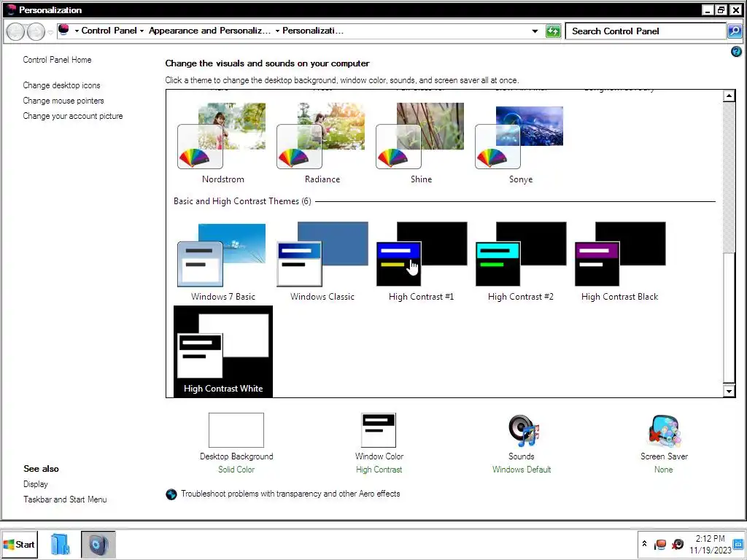Click the address bar Personalization icon
The image size is (747, 560).
64,30
